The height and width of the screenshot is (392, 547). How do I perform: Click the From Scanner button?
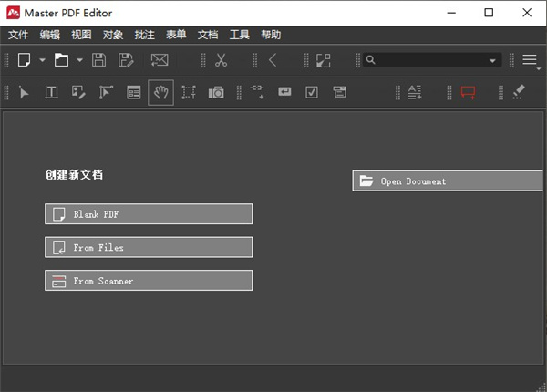coord(149,281)
